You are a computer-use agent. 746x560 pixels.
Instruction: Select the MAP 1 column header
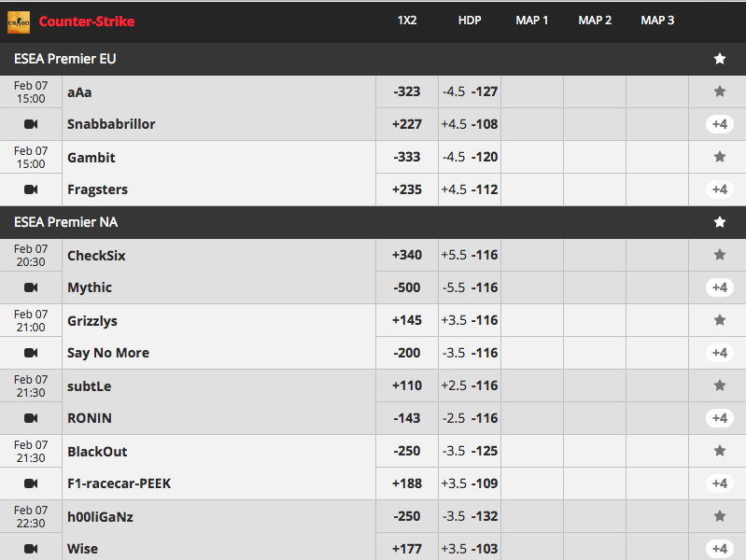click(532, 21)
